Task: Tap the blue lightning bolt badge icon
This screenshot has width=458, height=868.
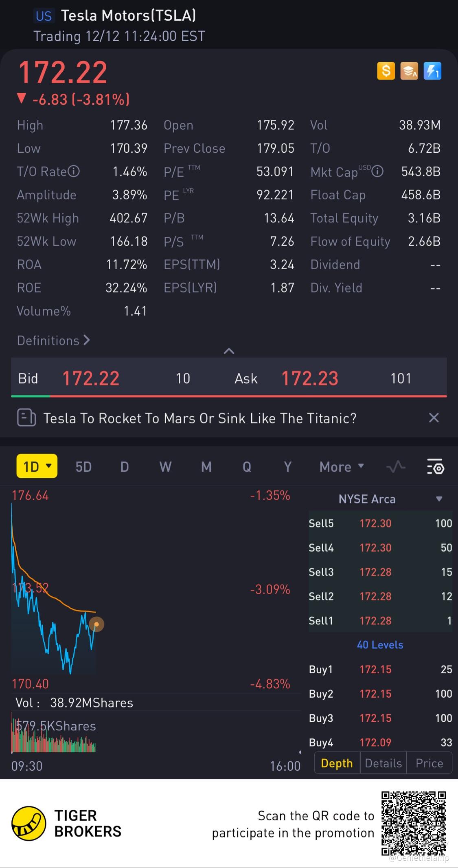Action: [x=432, y=71]
